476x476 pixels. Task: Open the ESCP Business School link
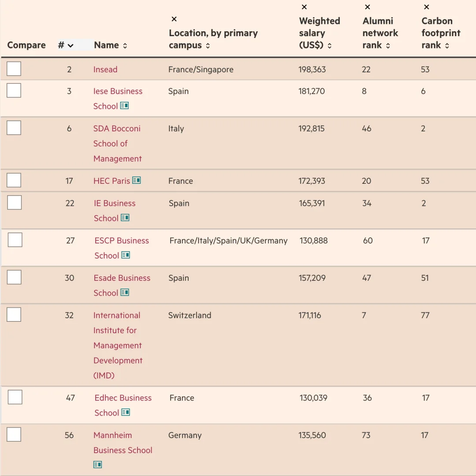coord(122,241)
